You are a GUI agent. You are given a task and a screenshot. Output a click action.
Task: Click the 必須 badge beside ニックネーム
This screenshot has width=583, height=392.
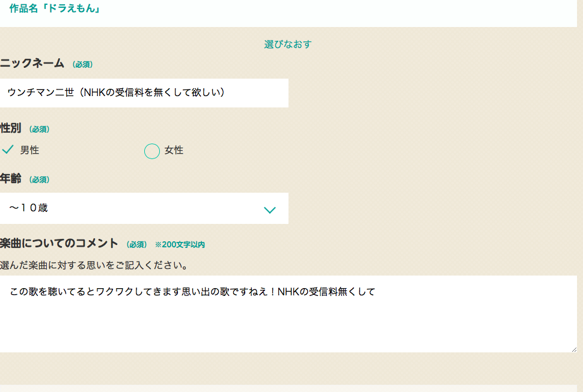[82, 65]
